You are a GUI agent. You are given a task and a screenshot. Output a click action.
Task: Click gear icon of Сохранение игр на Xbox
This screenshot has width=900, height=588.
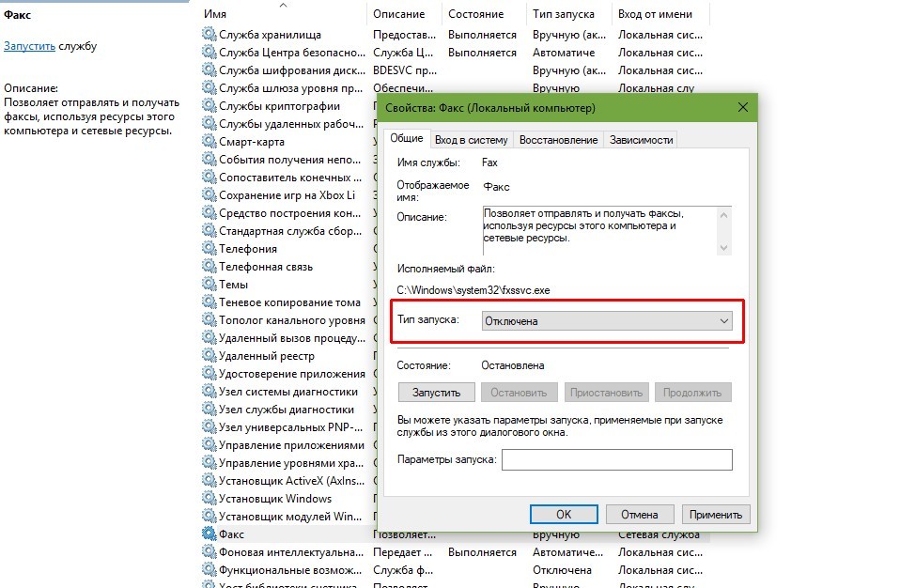[x=209, y=195]
